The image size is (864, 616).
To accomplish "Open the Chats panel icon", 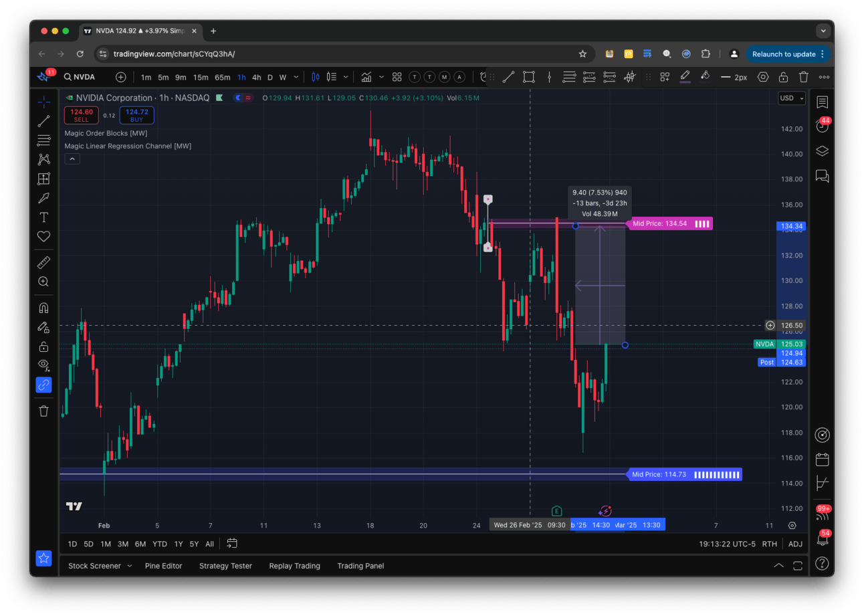I will [822, 176].
